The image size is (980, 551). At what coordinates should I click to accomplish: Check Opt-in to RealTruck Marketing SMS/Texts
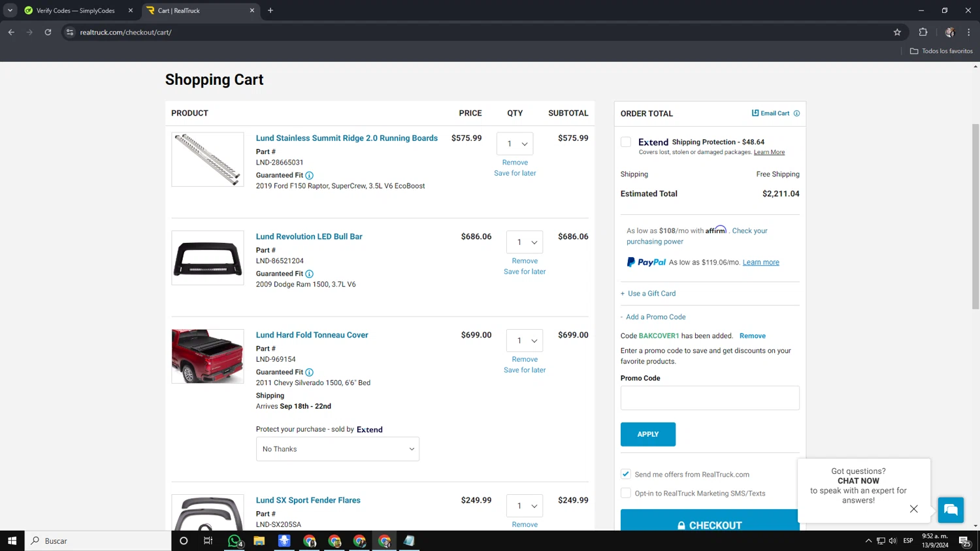pyautogui.click(x=626, y=494)
